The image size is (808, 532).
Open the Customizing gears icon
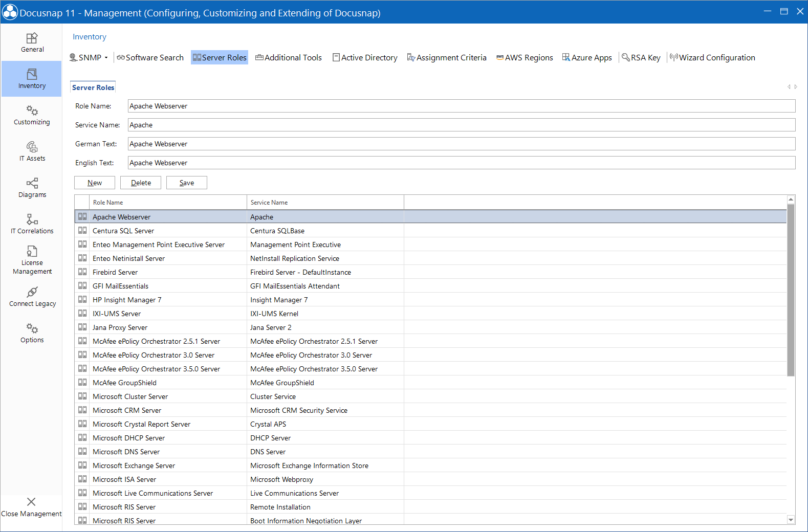click(x=32, y=110)
